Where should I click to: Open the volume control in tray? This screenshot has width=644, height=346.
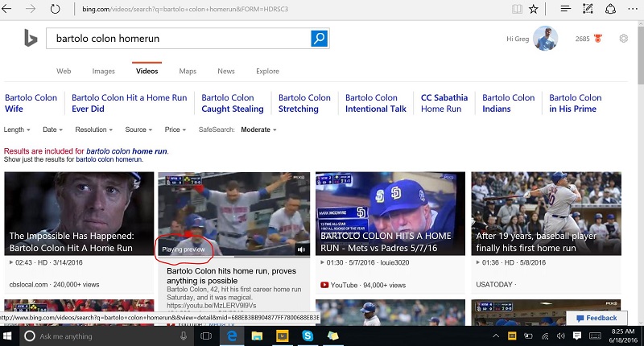(x=560, y=336)
